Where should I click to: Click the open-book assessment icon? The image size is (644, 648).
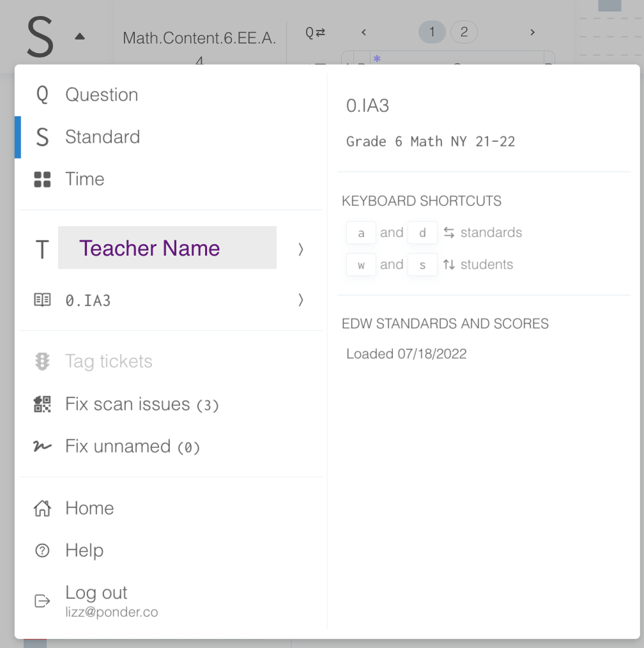(42, 300)
